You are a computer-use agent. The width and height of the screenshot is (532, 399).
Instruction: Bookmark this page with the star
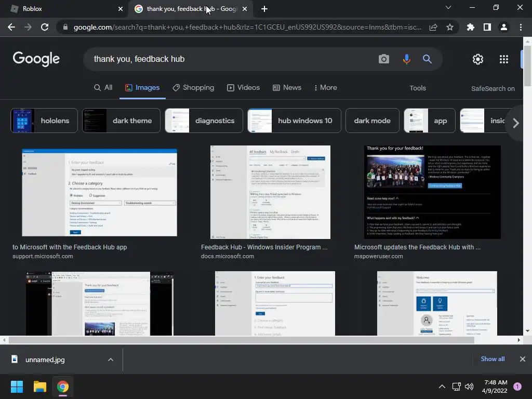450,27
